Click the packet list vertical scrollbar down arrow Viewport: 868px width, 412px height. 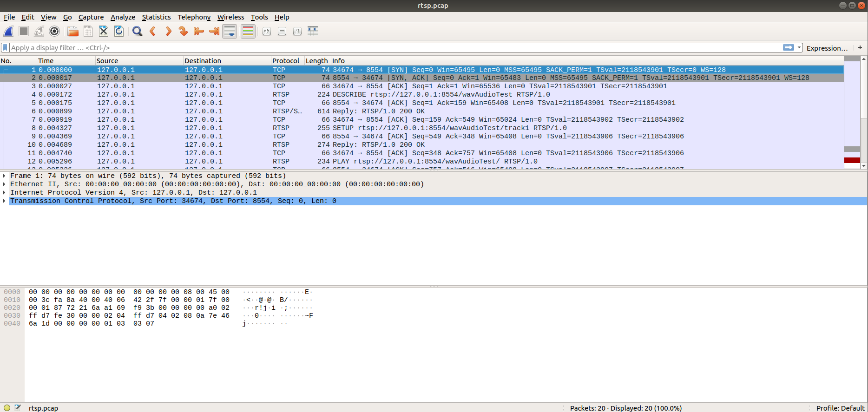tap(864, 166)
